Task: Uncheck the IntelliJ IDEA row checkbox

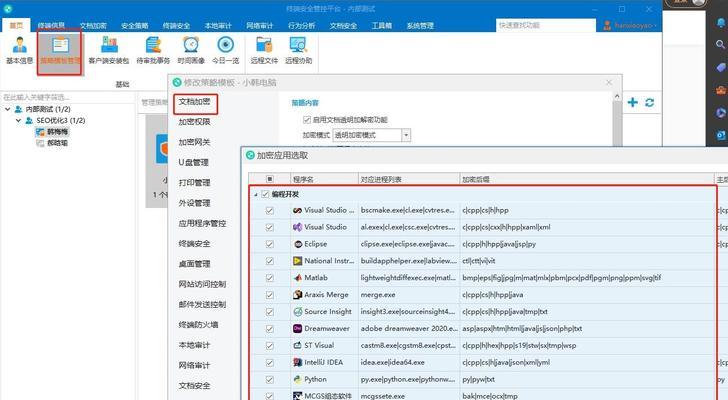Action: [270, 362]
